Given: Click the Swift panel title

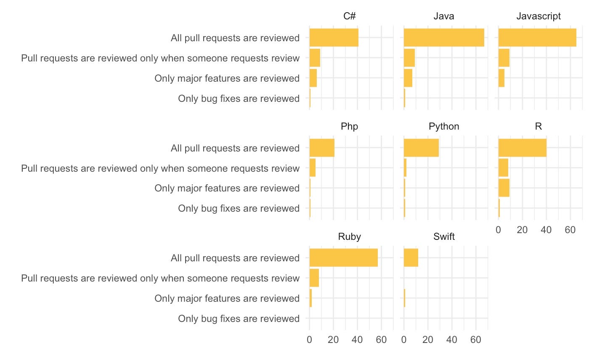Looking at the screenshot, I should (x=444, y=236).
